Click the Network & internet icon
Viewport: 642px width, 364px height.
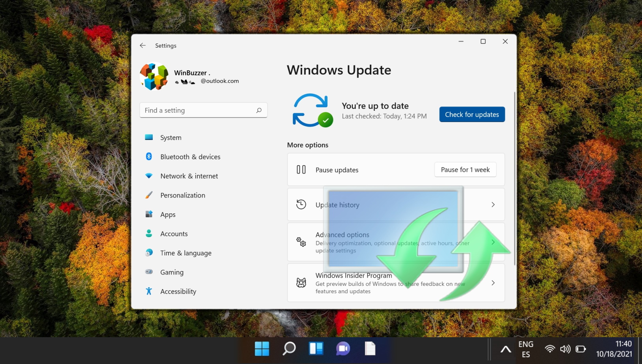pos(149,176)
